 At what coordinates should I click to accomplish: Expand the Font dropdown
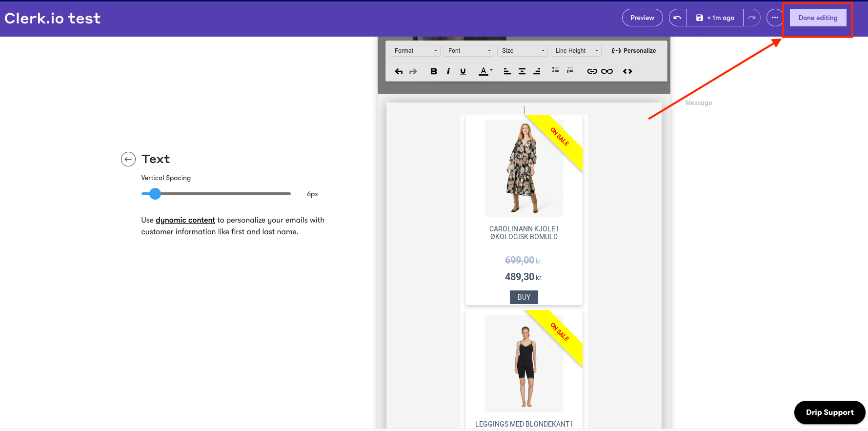[x=469, y=51]
